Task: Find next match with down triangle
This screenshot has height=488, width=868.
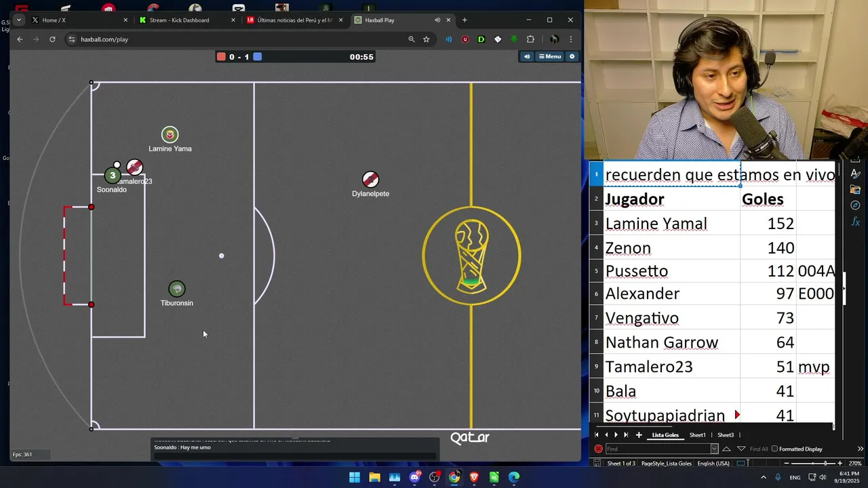Action: coord(741,449)
